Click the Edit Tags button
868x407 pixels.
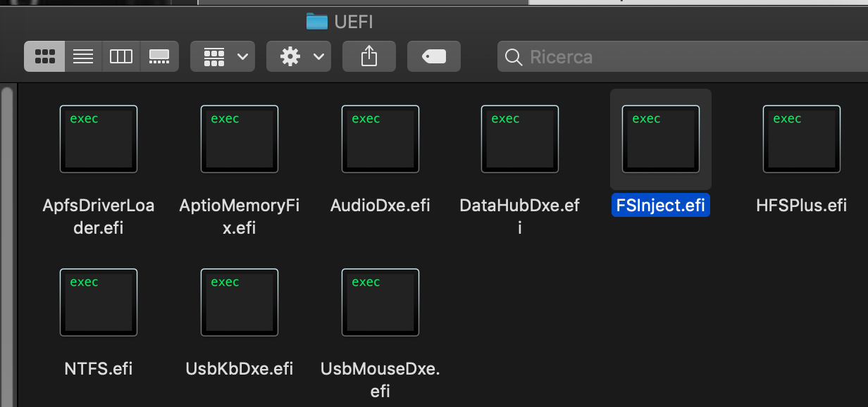(434, 56)
